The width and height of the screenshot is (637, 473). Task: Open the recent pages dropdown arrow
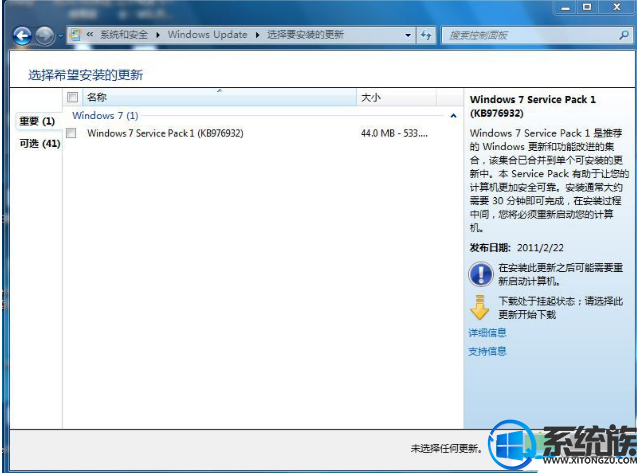coord(60,36)
